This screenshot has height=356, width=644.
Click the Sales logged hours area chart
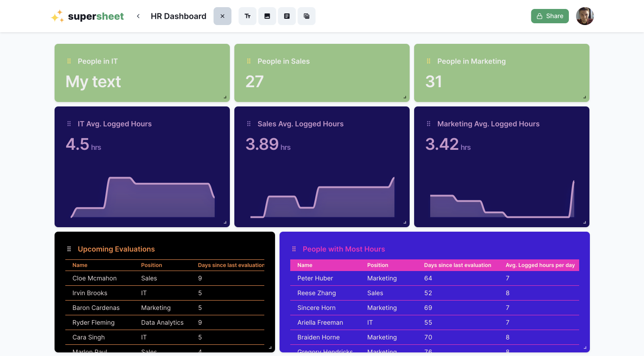coord(322,197)
